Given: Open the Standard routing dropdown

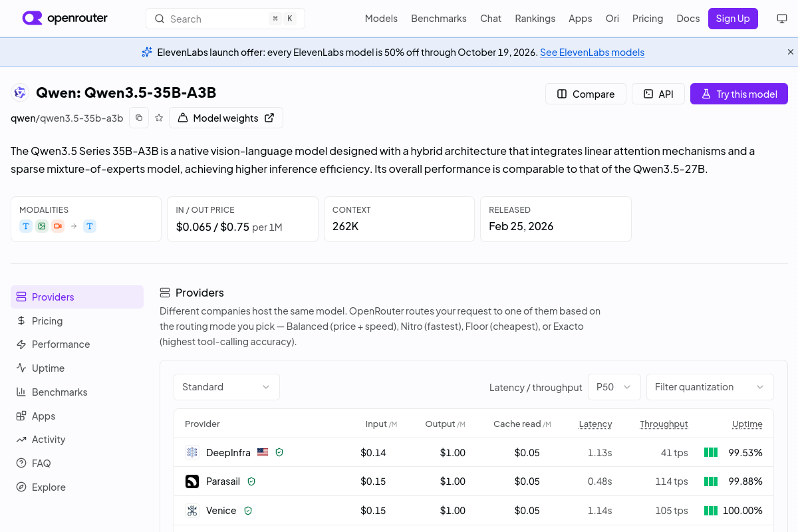Looking at the screenshot, I should pyautogui.click(x=227, y=387).
